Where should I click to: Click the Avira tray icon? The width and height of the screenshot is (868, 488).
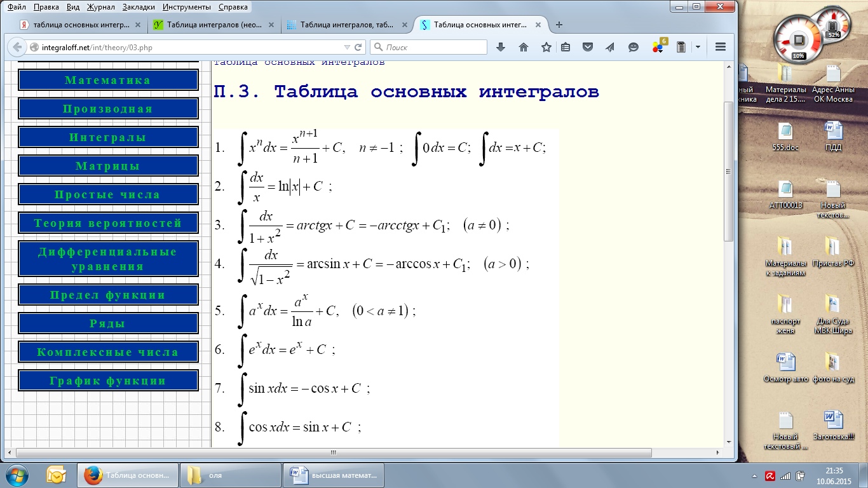pyautogui.click(x=769, y=475)
